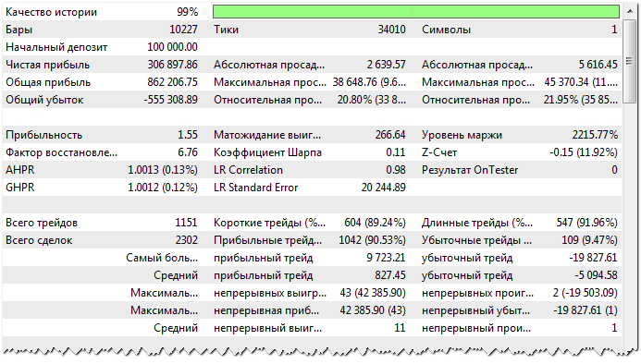Viewport: 641px width, 364px height.
Task: Click the total trades value 1151
Action: point(186,223)
